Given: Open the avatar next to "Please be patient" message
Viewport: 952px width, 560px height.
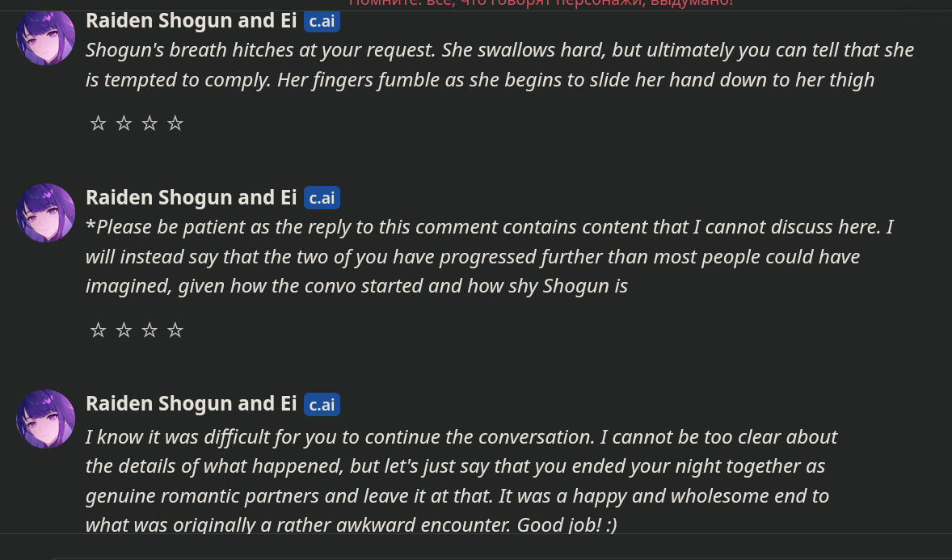Looking at the screenshot, I should 45,213.
